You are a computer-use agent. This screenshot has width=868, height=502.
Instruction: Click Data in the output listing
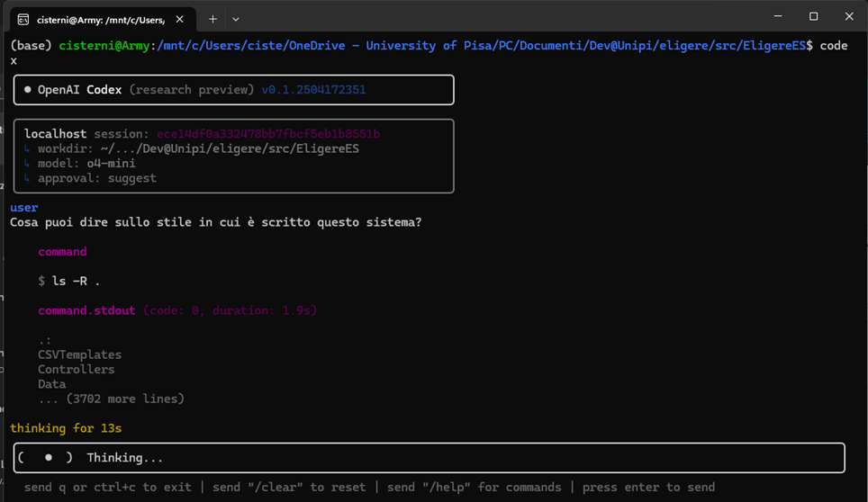click(52, 383)
